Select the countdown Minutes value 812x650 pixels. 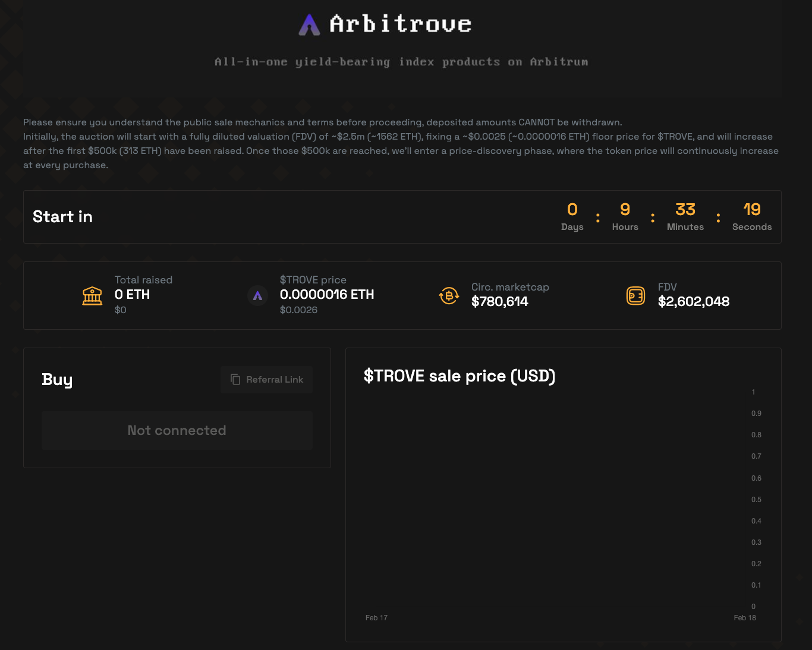(x=685, y=210)
